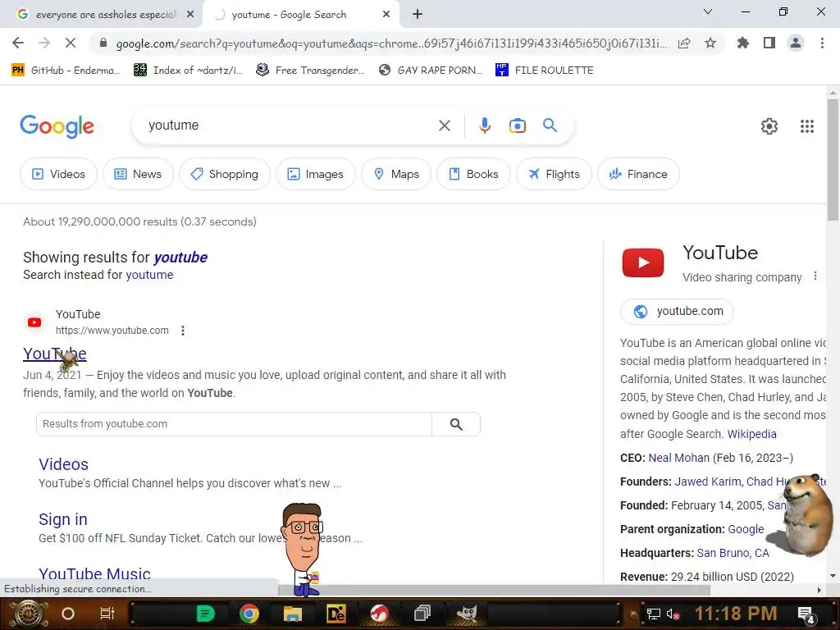Go back to the previous page
840x630 pixels.
point(18,43)
